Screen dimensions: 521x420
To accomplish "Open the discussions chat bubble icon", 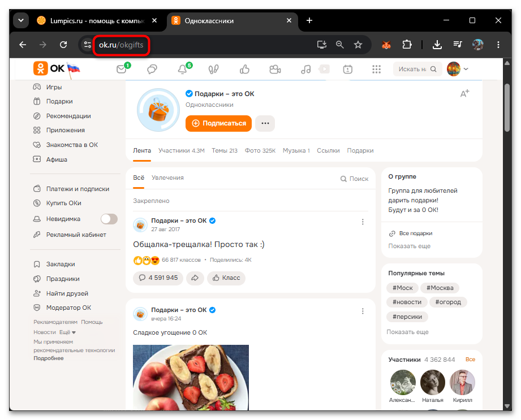I will tap(152, 69).
